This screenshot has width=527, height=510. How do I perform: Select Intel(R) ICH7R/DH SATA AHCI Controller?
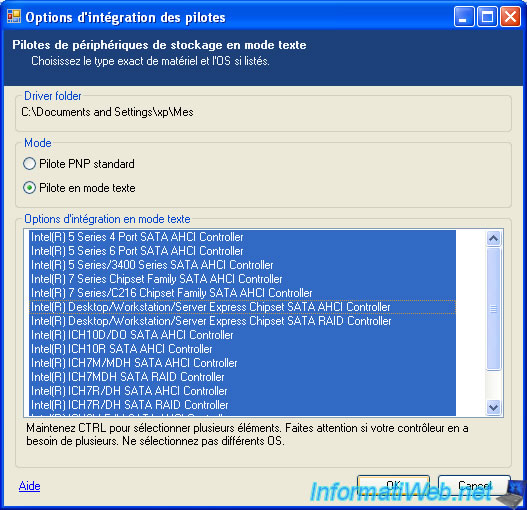(242, 391)
